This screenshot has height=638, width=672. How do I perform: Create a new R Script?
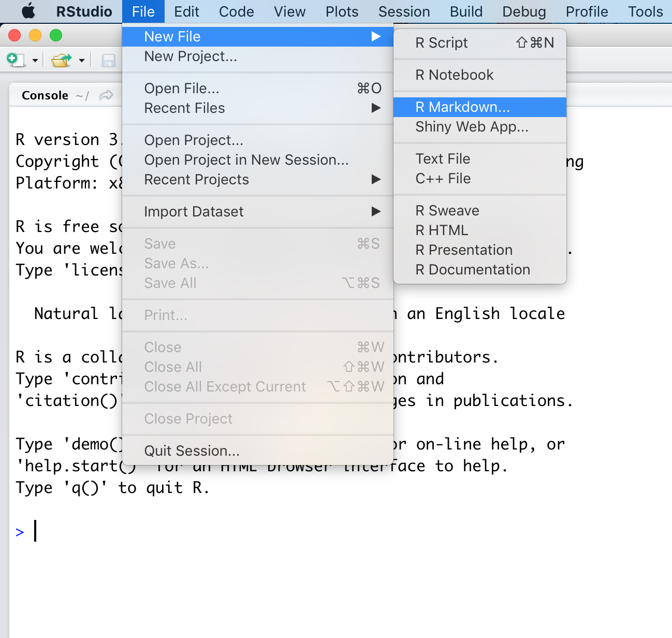[480, 43]
